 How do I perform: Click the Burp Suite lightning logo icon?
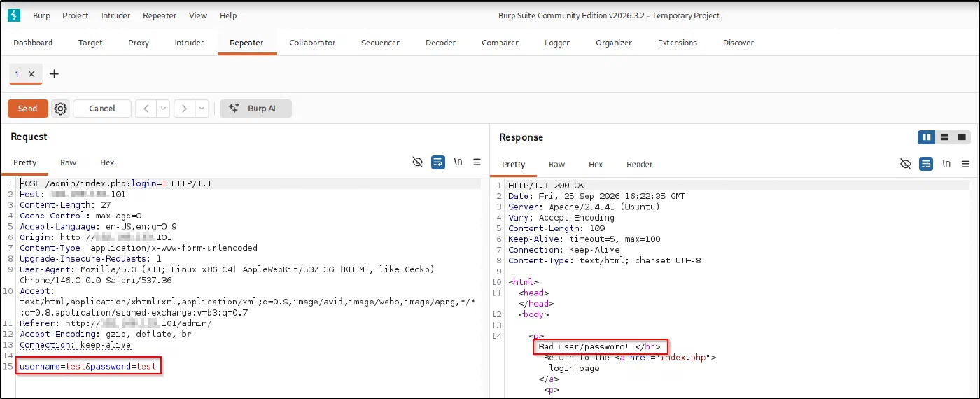pyautogui.click(x=14, y=15)
